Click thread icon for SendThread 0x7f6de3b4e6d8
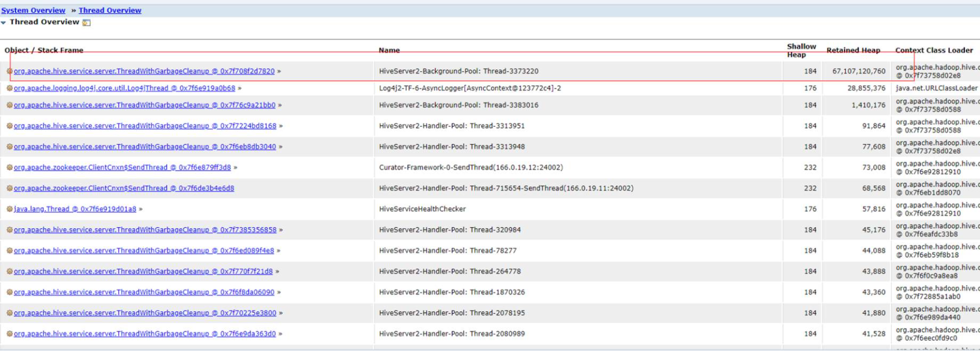This screenshot has height=351, width=980. point(9,188)
